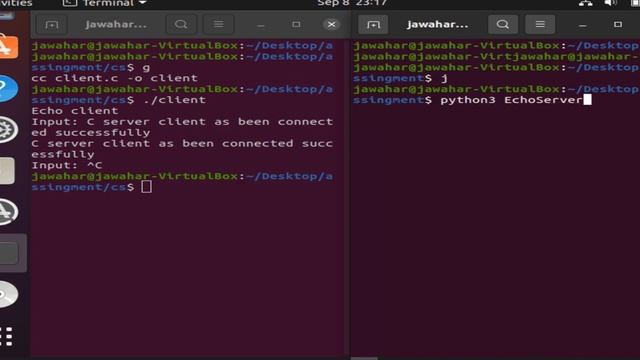Open the Activities overview
Image resolution: width=640 pixels, height=360 pixels.
pyautogui.click(x=16, y=4)
